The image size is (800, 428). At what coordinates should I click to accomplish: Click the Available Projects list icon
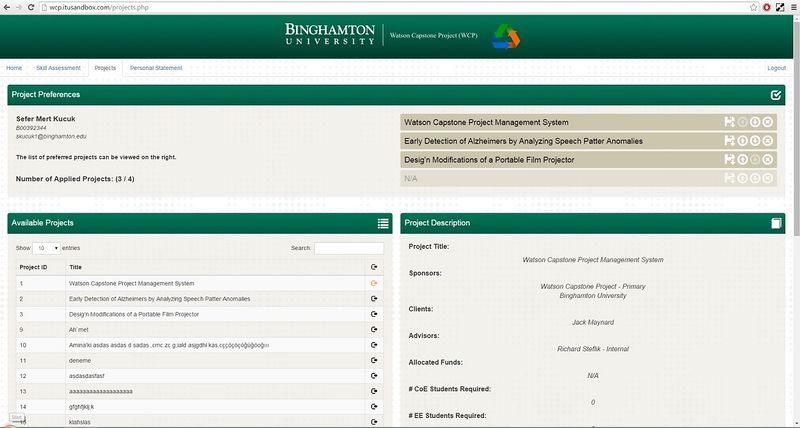coord(383,223)
